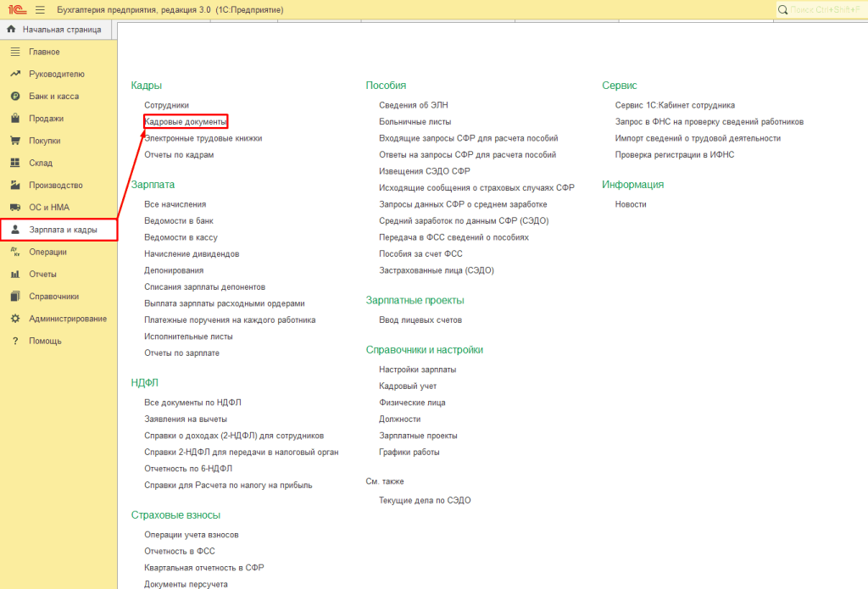
Task: Click the 1C application logo icon
Action: pos(17,9)
